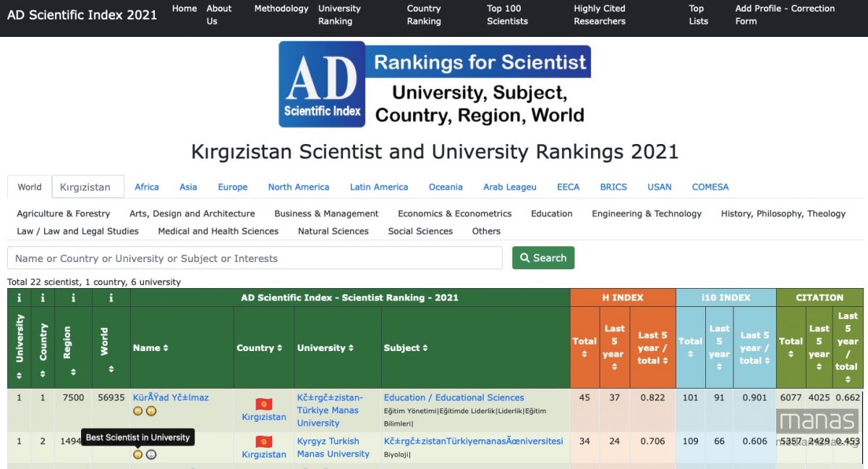The height and width of the screenshot is (469, 868).
Task: Sort by Citation Total column
Action: coord(791,347)
